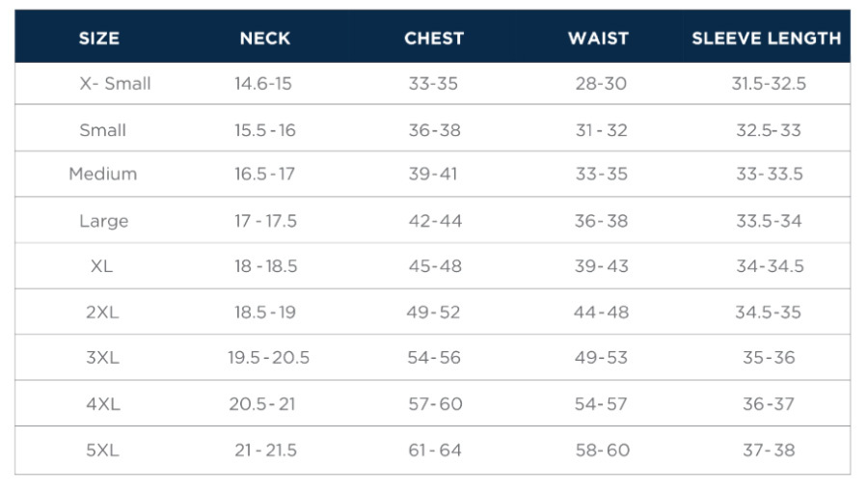Select the 4XL size row label
The width and height of the screenshot is (868, 493).
[x=102, y=404]
